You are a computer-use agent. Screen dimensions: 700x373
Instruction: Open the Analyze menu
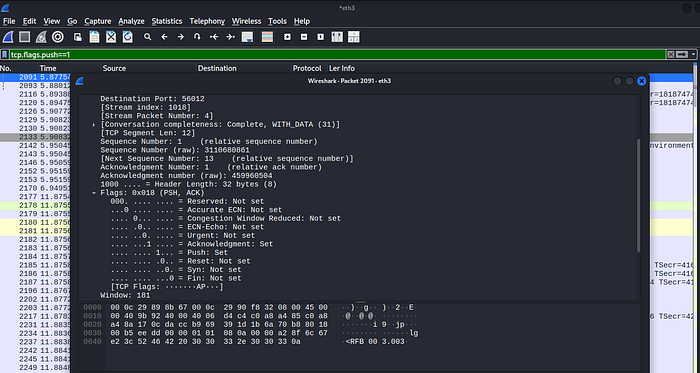point(131,21)
